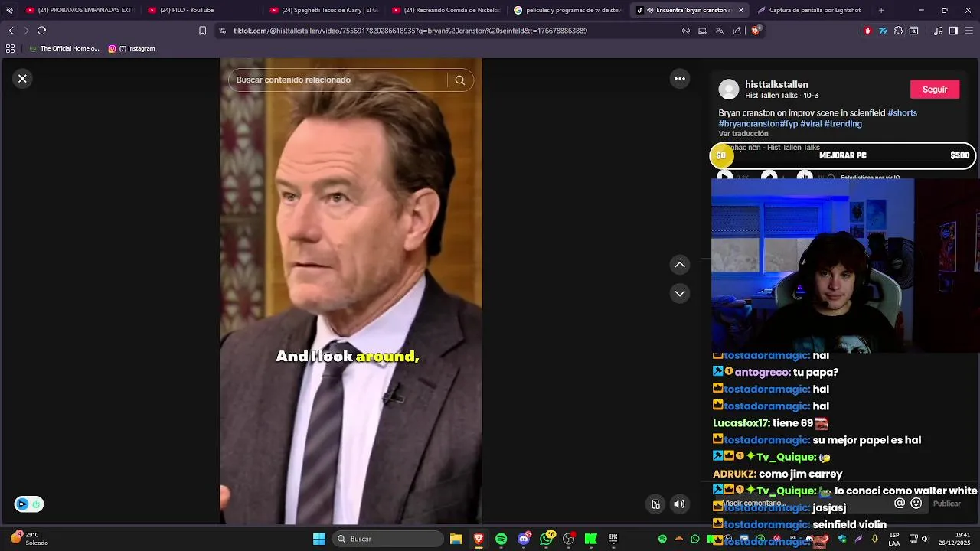Click the MEJORAR PC donation goal bar
The height and width of the screenshot is (551, 980).
[842, 155]
